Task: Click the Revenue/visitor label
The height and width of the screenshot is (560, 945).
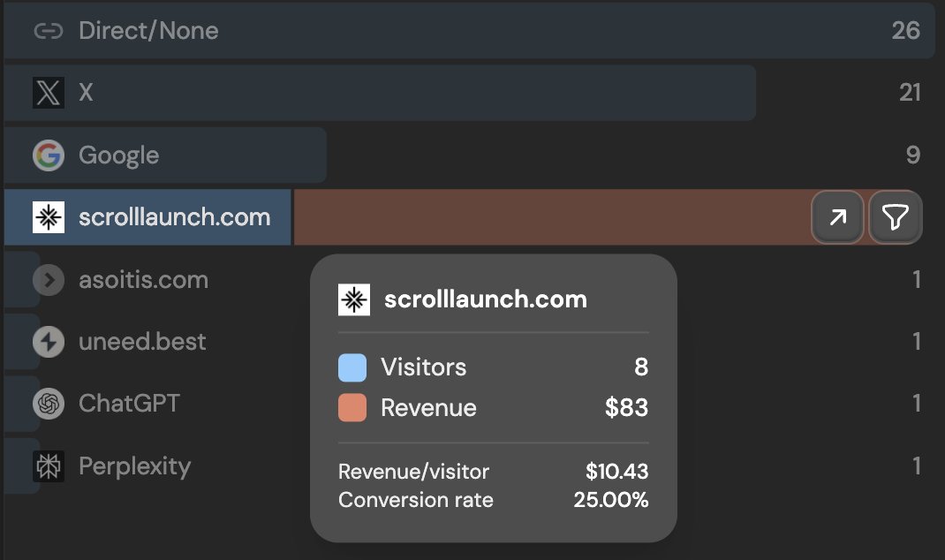Action: (x=413, y=472)
